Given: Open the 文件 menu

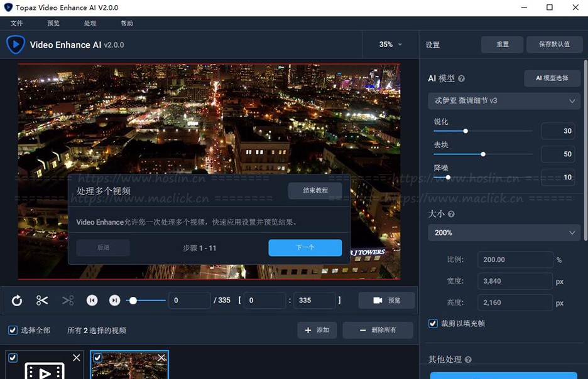Looking at the screenshot, I should (17, 23).
